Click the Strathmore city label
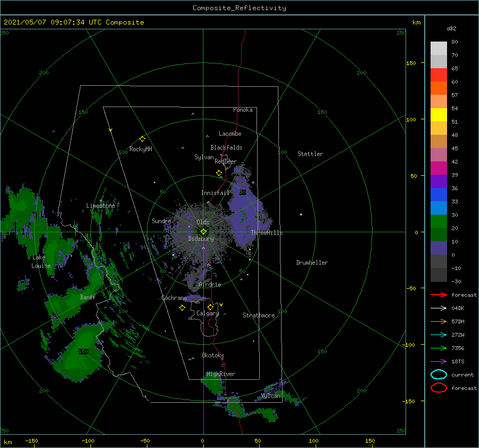The image size is (479, 448). tap(259, 315)
